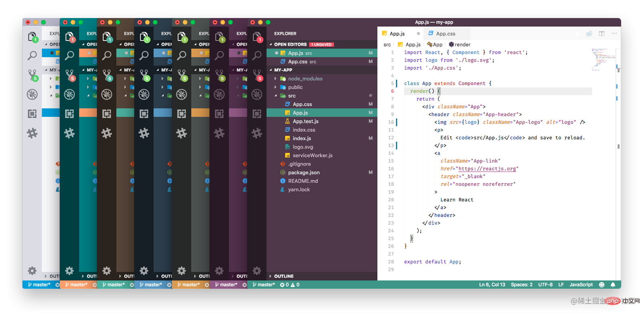
Task: Open Source Control icon in leftmost light window
Action: point(32,75)
